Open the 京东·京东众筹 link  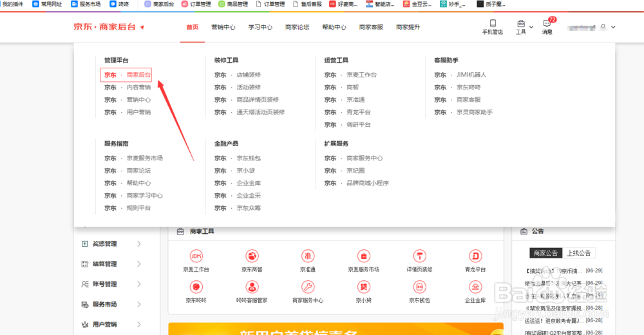tap(238, 208)
